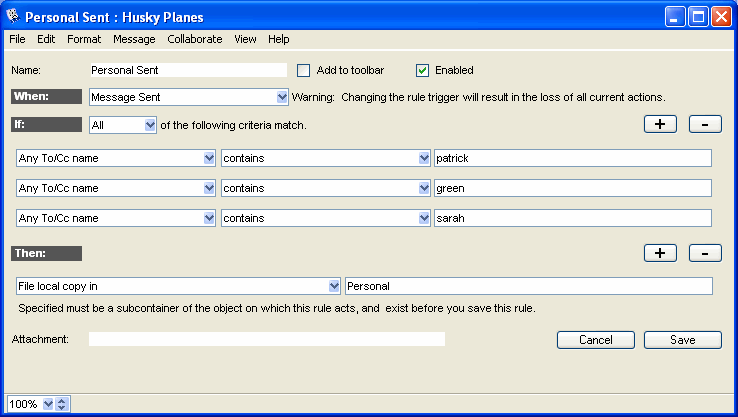
Task: Remove an action with Then minus button
Action: 705,253
